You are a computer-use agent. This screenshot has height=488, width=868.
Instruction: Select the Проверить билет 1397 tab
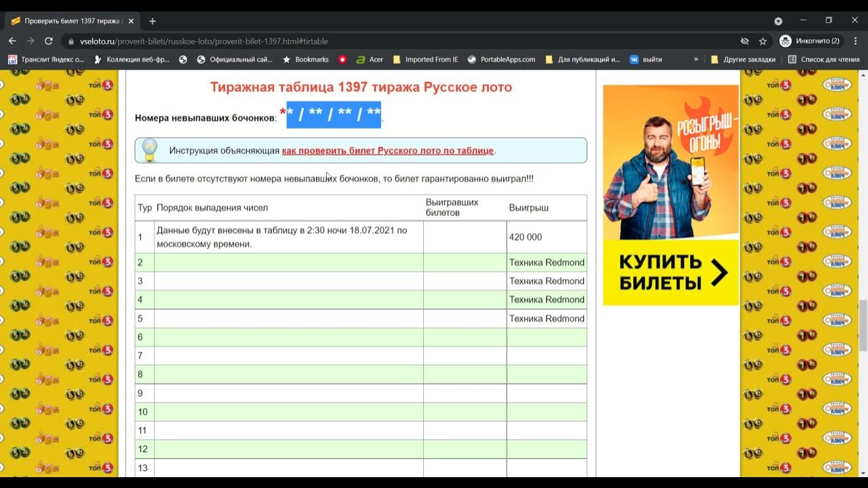coord(71,21)
